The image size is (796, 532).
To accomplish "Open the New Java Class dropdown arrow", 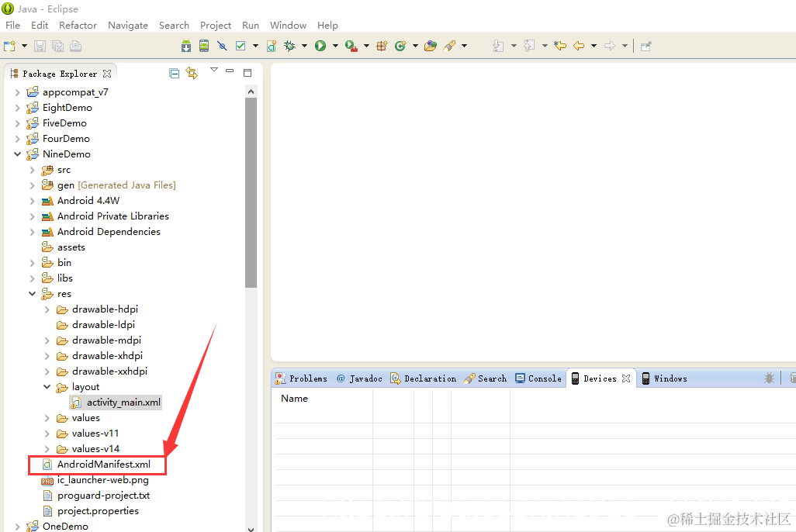I will (x=415, y=47).
